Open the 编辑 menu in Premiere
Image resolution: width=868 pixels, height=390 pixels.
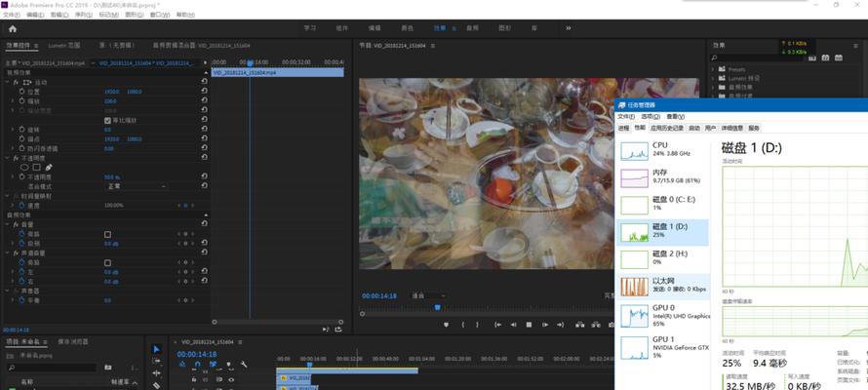(35, 15)
